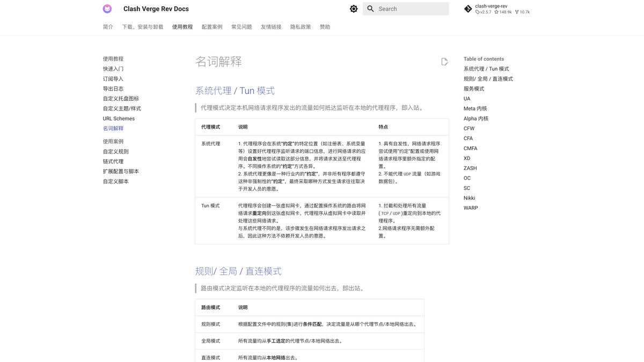Jump to 服务模式 in table of contents
644x362 pixels.
tap(474, 88)
